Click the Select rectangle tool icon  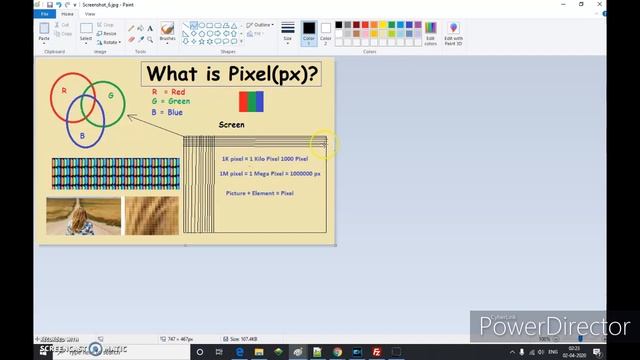pos(86,29)
